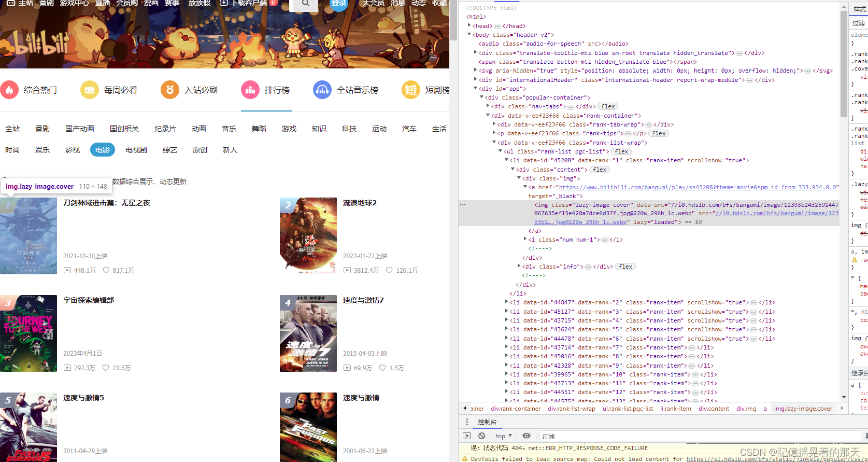Click the DevTools console clear icon
Screen dimensions: 868x462
click(482, 436)
